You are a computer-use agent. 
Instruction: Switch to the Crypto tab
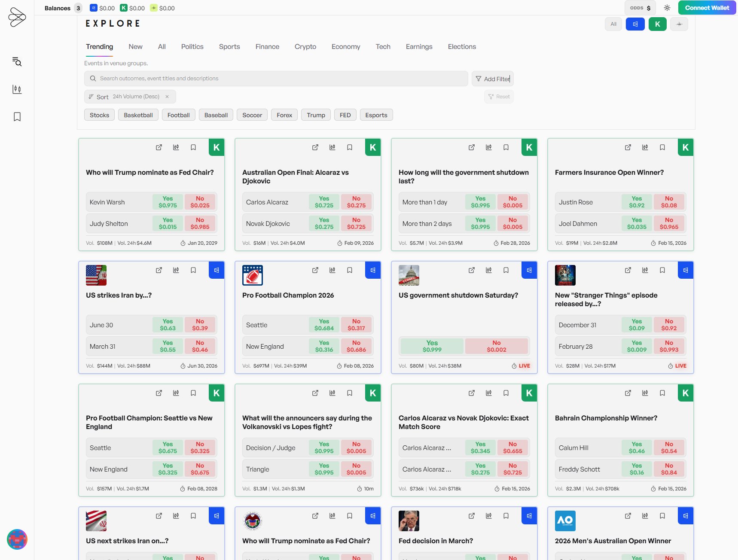305,47
